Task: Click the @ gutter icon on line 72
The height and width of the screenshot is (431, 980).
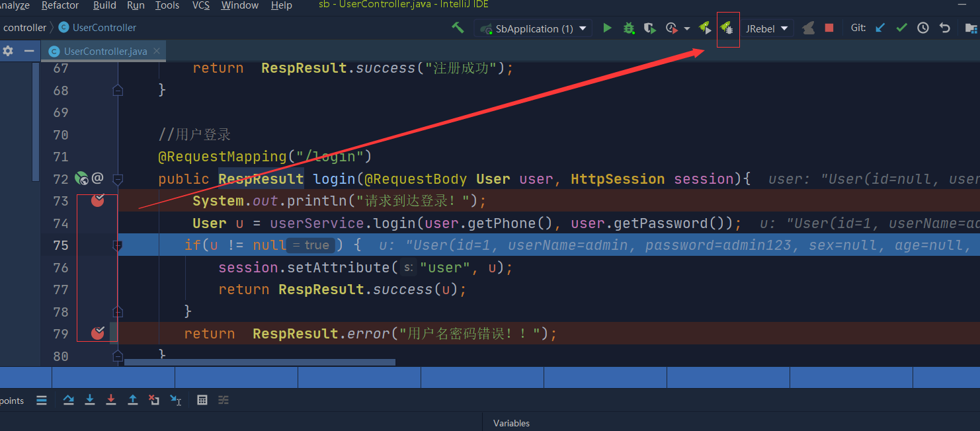Action: pyautogui.click(x=98, y=178)
